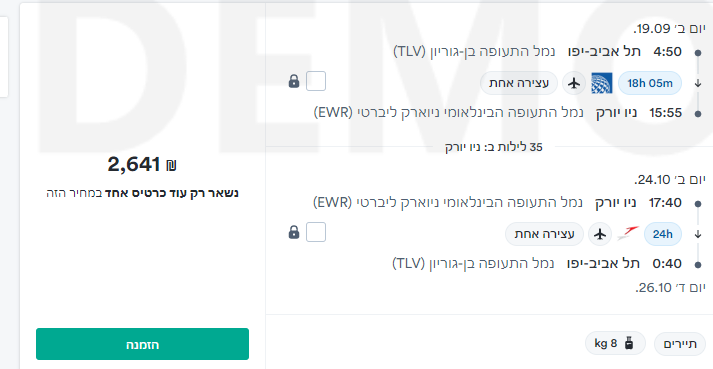This screenshot has width=713, height=369.
Task: Click עצירה אחת on the return flight
Action: (544, 234)
